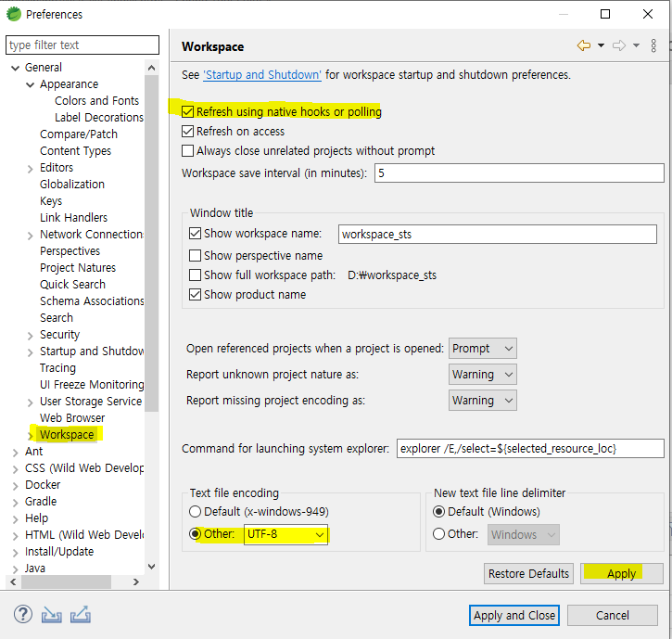672x639 pixels.
Task: Open the Windows line delimiter dropdown
Action: click(524, 534)
